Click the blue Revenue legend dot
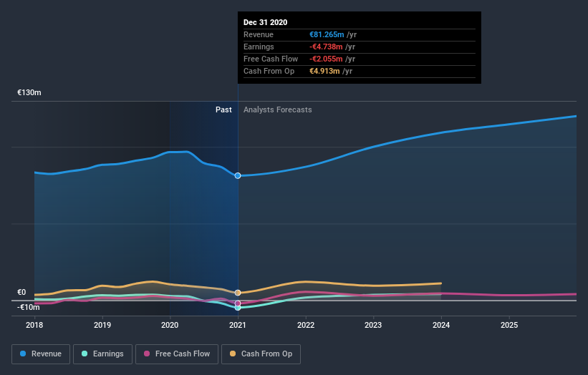 (23, 354)
